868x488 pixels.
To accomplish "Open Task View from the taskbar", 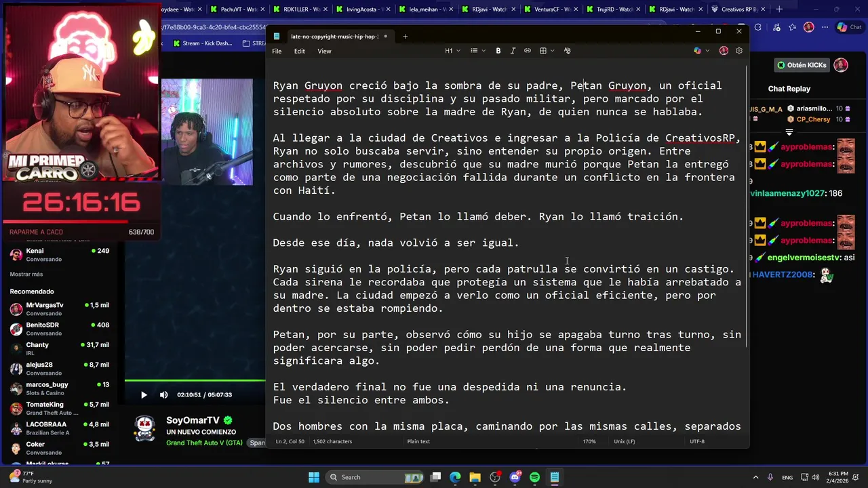I will point(436,477).
